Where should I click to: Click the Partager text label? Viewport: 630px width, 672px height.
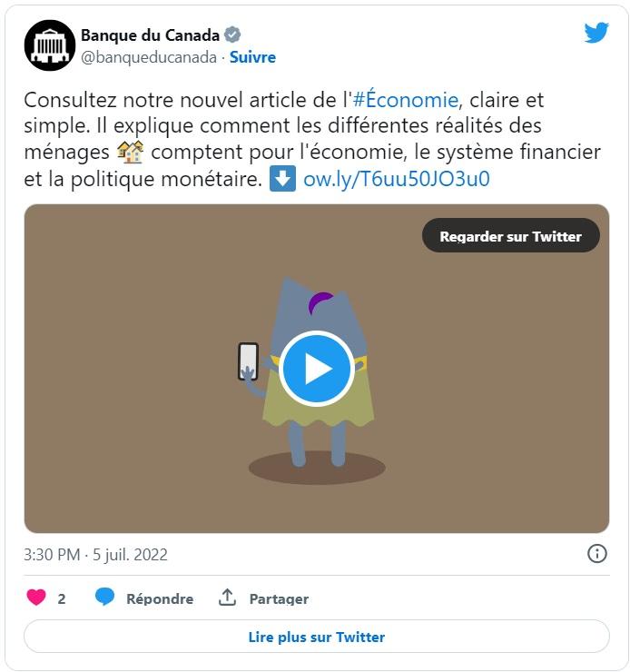[x=279, y=598]
